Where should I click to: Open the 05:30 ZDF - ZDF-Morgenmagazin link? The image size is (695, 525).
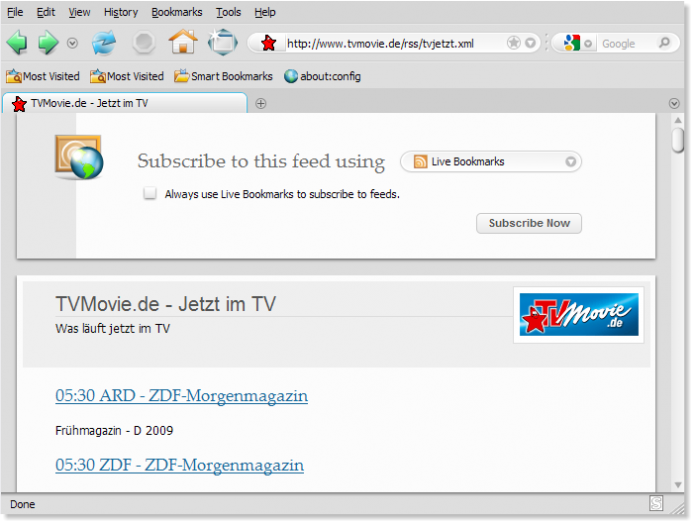[x=180, y=465]
